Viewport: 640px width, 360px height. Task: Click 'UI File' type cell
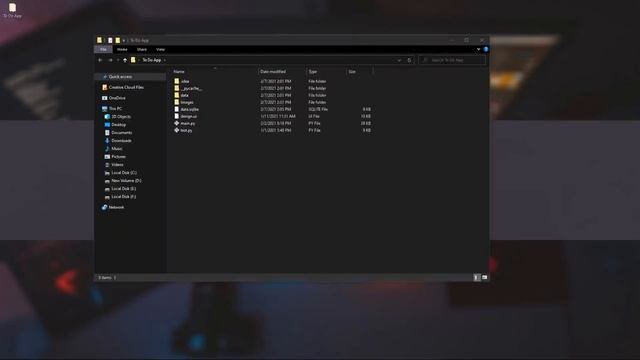pos(314,116)
